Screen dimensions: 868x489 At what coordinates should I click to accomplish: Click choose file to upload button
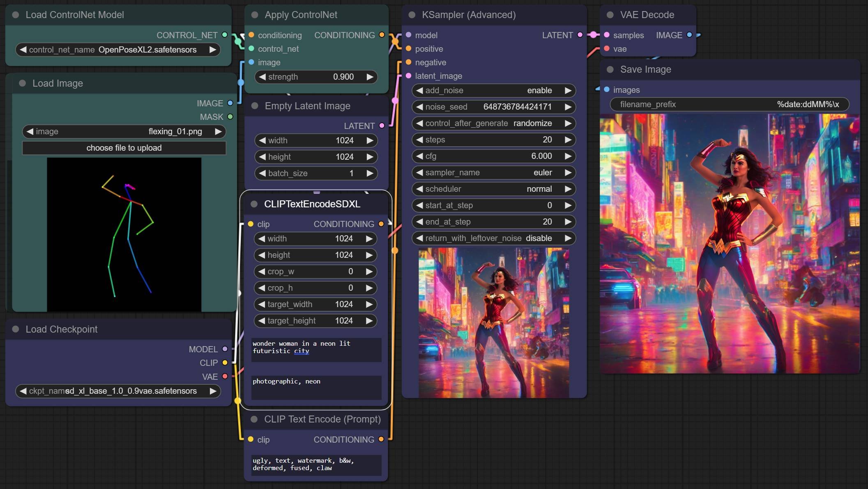coord(123,148)
